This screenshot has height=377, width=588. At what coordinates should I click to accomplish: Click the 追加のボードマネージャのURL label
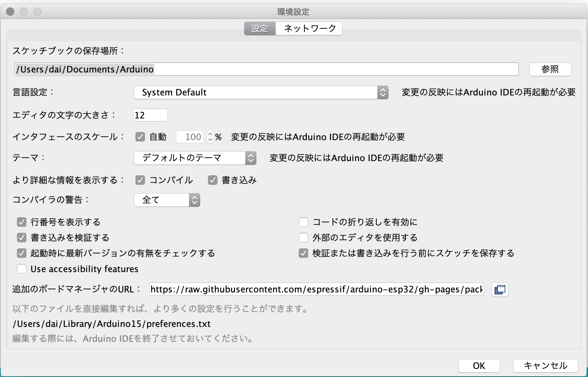coord(77,289)
